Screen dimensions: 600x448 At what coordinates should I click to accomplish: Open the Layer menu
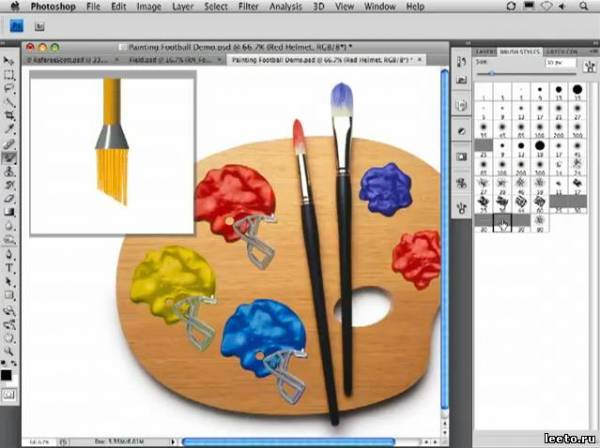[x=183, y=7]
